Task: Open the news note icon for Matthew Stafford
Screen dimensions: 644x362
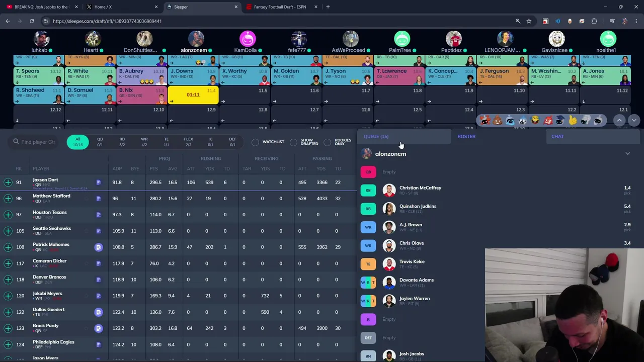Action: pos(99,199)
